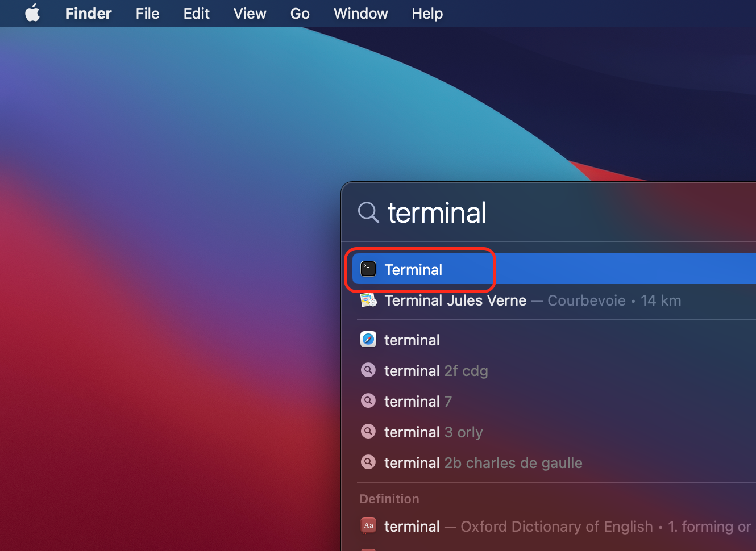Click search icon beside terminal 7
This screenshot has width=756, height=551.
(x=368, y=401)
